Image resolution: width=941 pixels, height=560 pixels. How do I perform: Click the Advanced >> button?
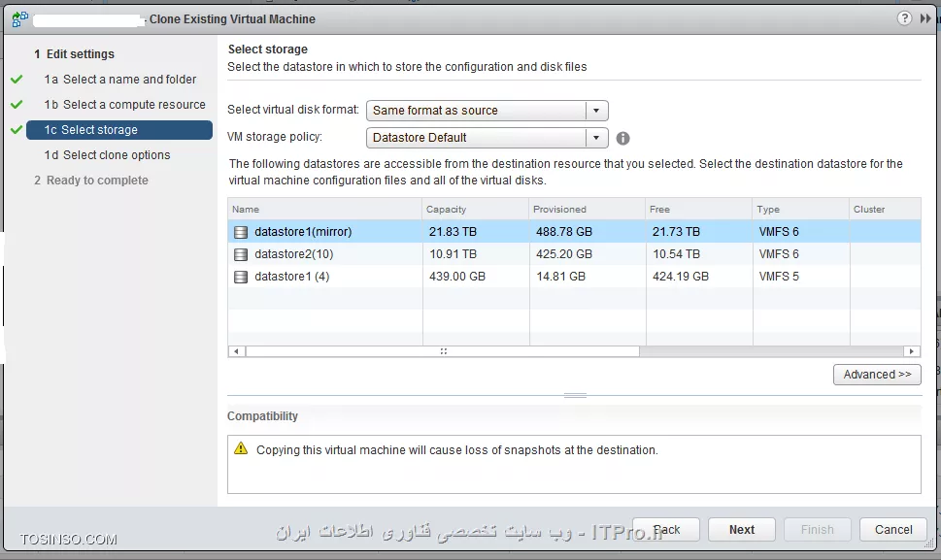(x=877, y=374)
